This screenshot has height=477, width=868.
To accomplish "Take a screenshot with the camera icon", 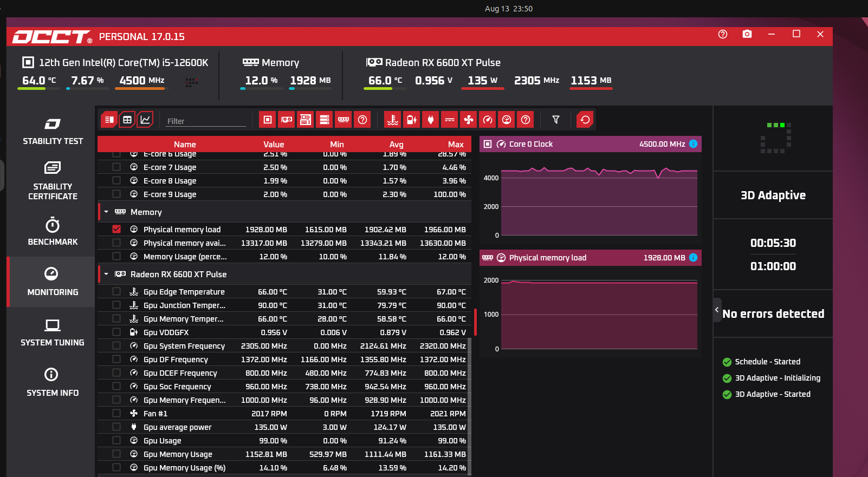I will coord(747,34).
